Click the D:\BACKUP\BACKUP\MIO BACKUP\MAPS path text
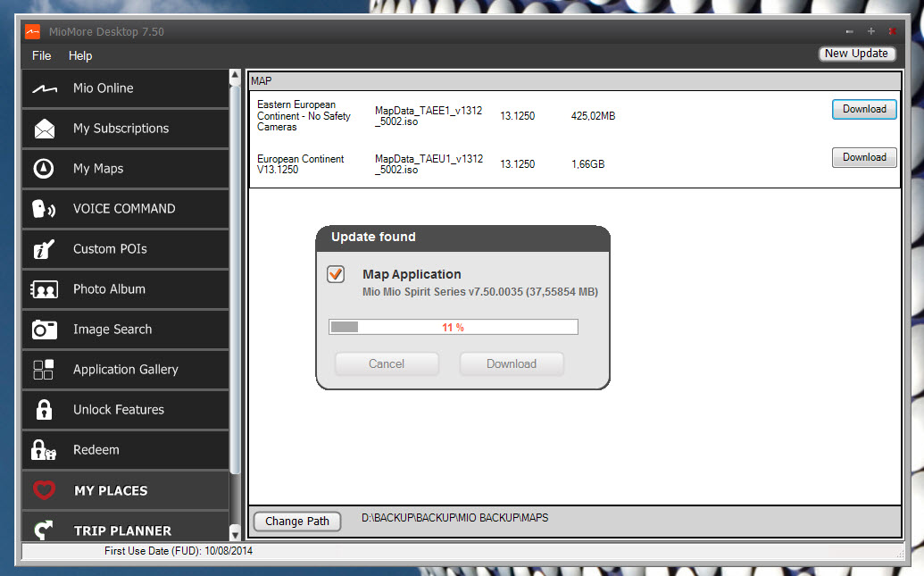The image size is (924, 576). (455, 518)
